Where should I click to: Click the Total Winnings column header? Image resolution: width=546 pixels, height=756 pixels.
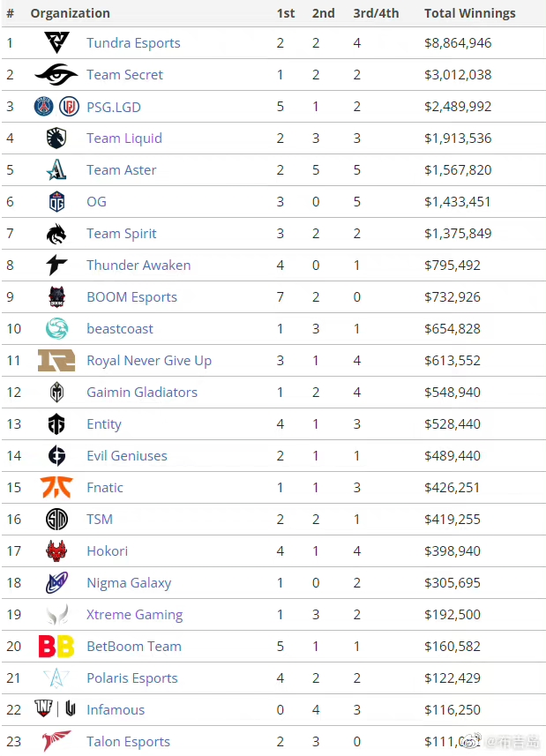pos(470,13)
